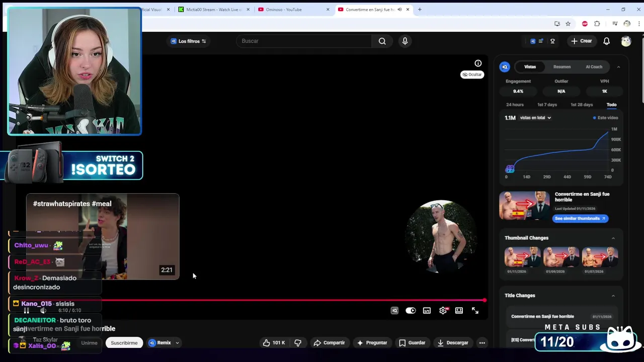Toggle the Este vídeo chart legend
Screen dimensions: 644x362
click(605, 118)
